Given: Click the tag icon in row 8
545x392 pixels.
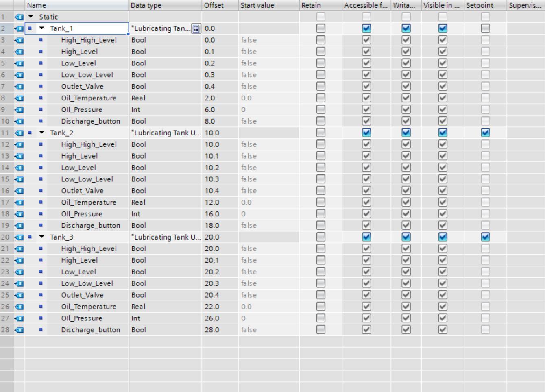Looking at the screenshot, I should click(x=19, y=98).
